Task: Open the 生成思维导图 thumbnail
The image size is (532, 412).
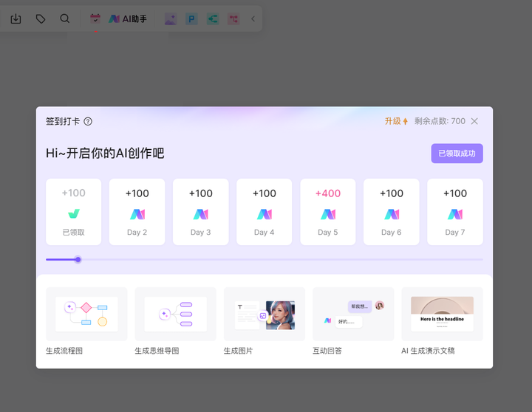Action: coord(175,314)
